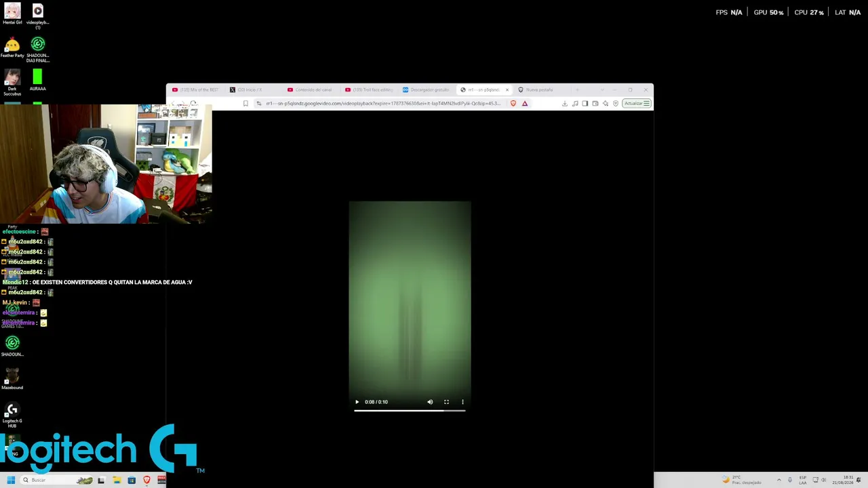Select the 'Feather Party' desktop shortcut

click(x=12, y=48)
